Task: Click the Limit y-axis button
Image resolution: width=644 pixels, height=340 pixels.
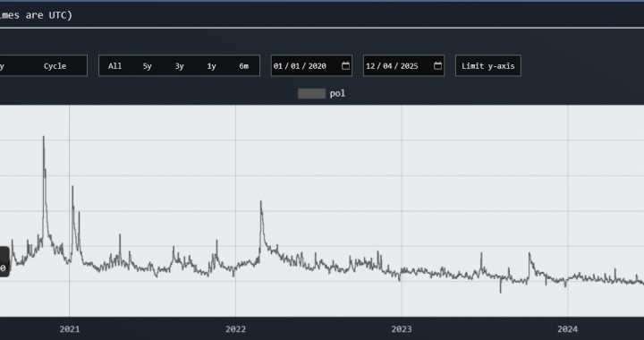Action: click(488, 65)
